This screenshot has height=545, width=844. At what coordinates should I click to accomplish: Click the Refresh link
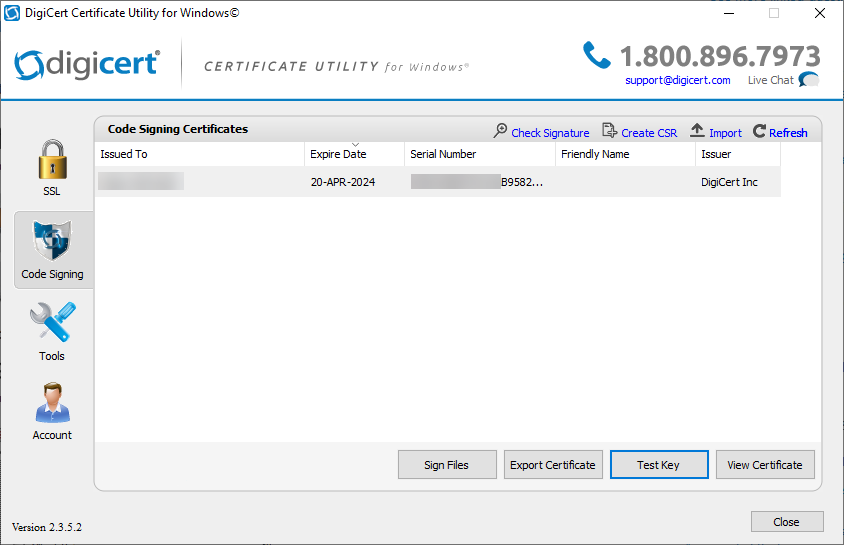(x=788, y=133)
